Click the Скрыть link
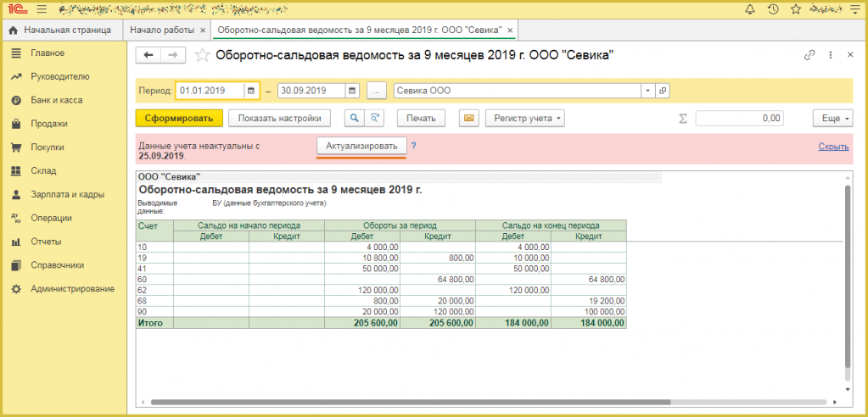 tap(833, 147)
